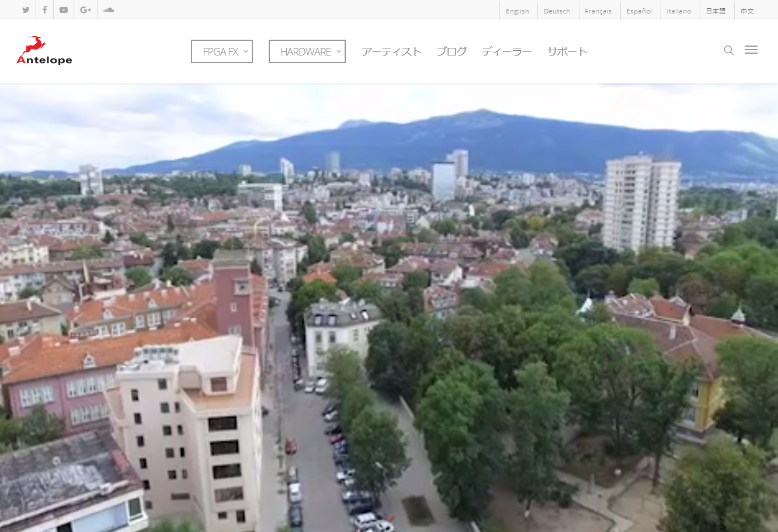Open the ブログ menu item
This screenshot has width=778, height=532.
pos(452,51)
